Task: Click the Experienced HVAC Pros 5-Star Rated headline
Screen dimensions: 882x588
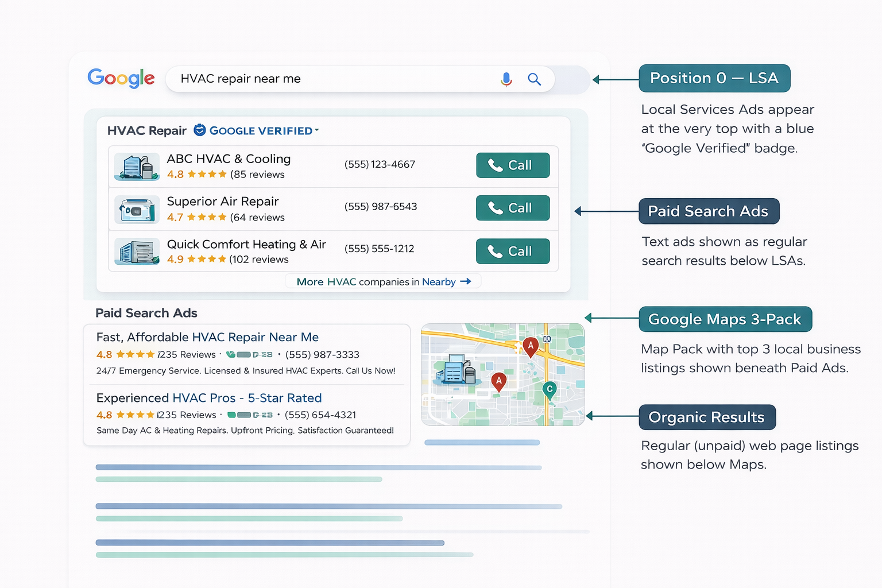Action: click(208, 398)
